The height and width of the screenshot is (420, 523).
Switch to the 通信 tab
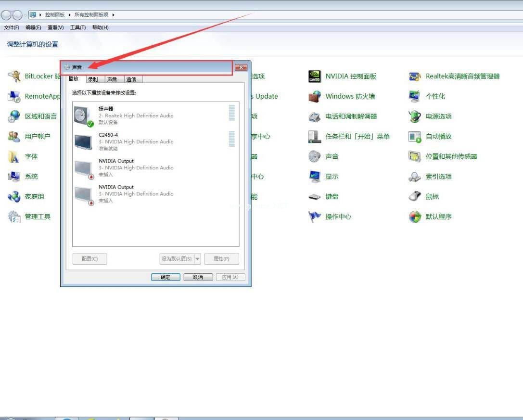click(131, 79)
